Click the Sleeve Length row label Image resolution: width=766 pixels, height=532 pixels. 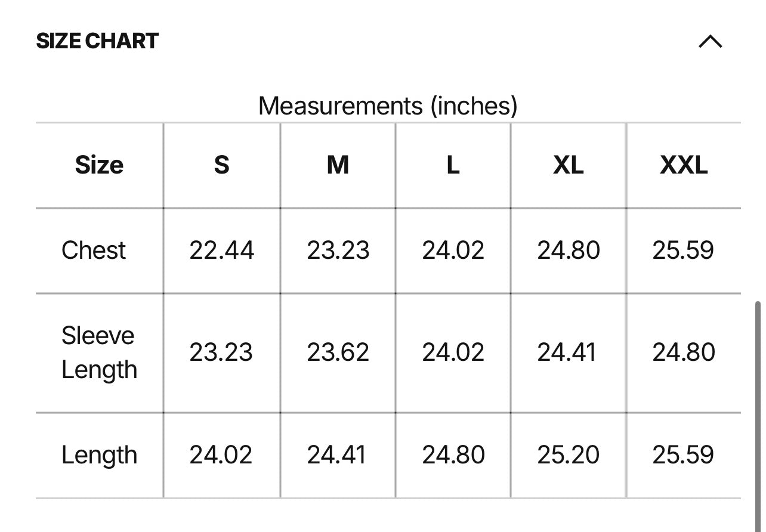(x=99, y=352)
